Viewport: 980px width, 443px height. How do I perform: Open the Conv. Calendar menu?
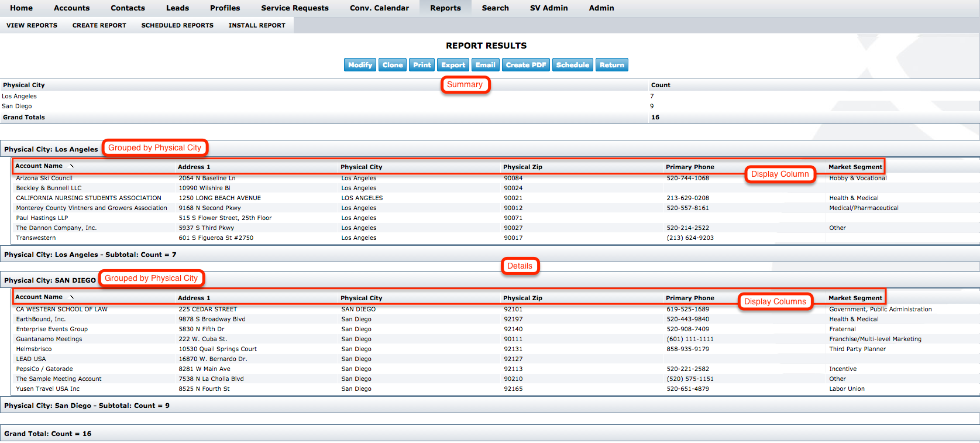[x=379, y=8]
